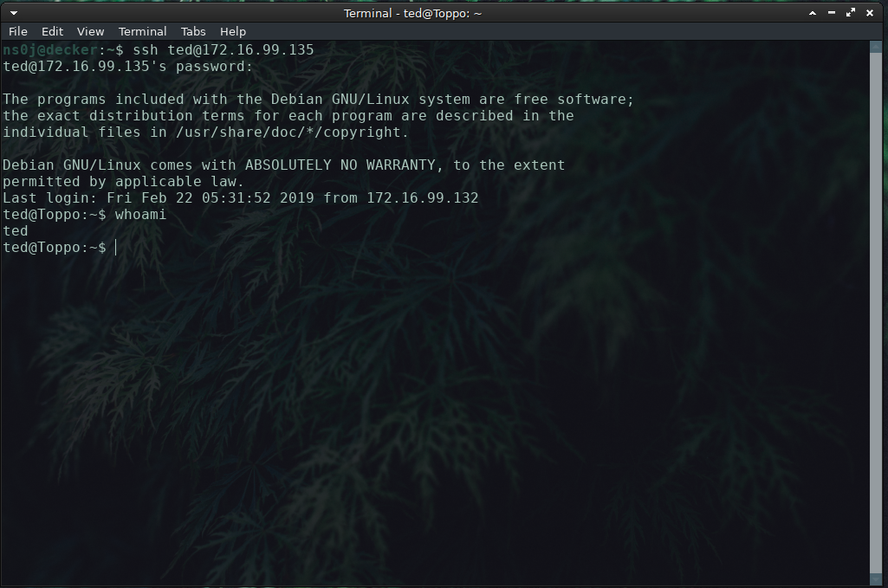Open the Terminal menu
Image resolution: width=888 pixels, height=588 pixels.
pyautogui.click(x=142, y=32)
